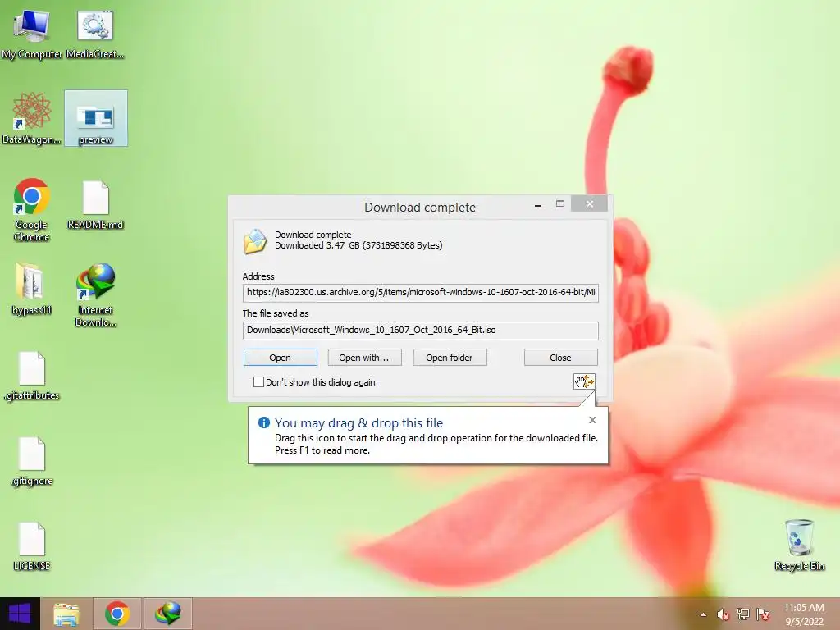Screen dimensions: 840x630
Task: Select the Google Chrome desktop shortcut
Action: point(31,209)
